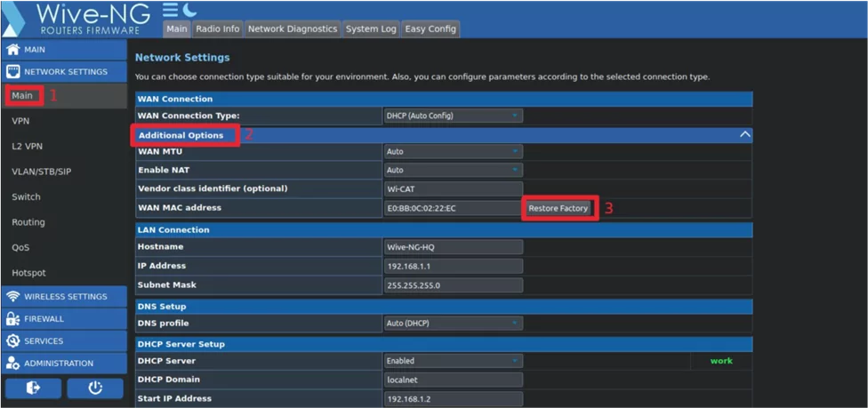Switch to the Radio Info tab

point(218,28)
